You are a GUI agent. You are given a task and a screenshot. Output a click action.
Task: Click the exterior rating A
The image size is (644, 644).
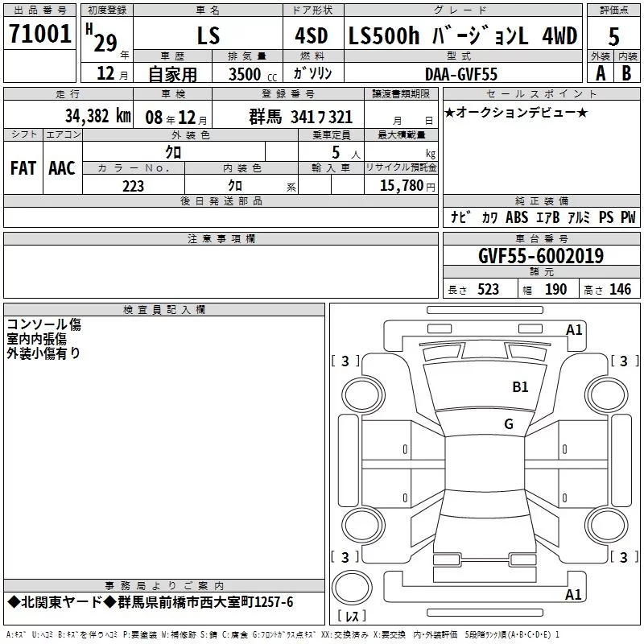(601, 73)
